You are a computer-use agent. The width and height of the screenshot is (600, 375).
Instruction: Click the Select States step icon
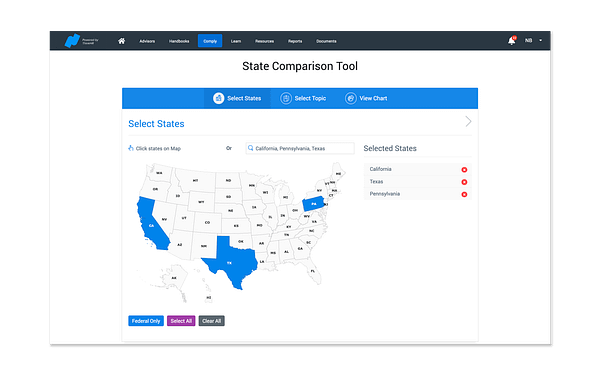tap(218, 98)
